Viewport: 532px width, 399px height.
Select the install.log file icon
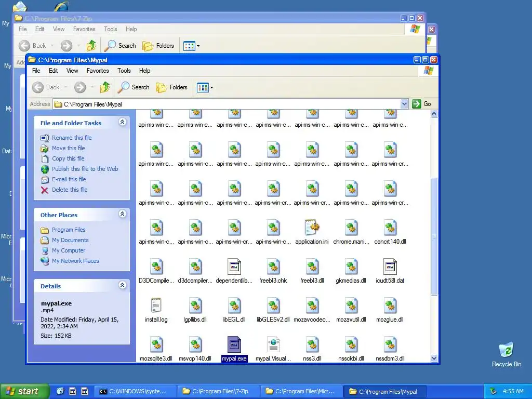tap(156, 305)
